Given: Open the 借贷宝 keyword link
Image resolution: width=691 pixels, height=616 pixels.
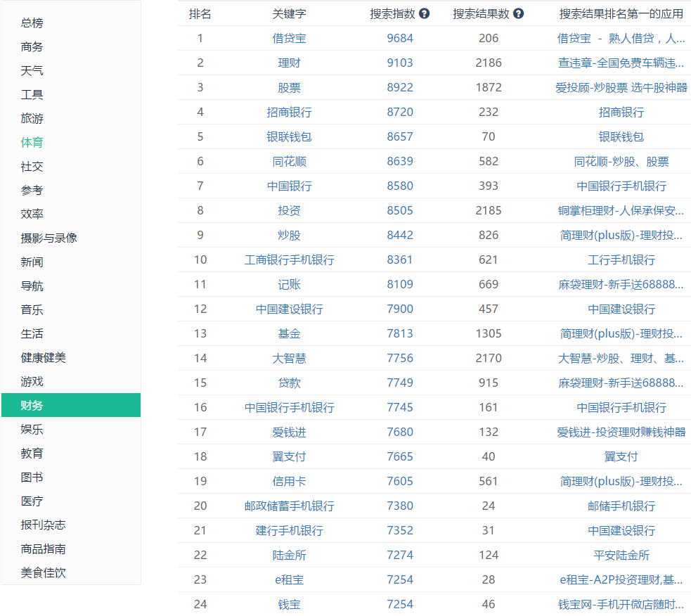Looking at the screenshot, I should [x=289, y=39].
